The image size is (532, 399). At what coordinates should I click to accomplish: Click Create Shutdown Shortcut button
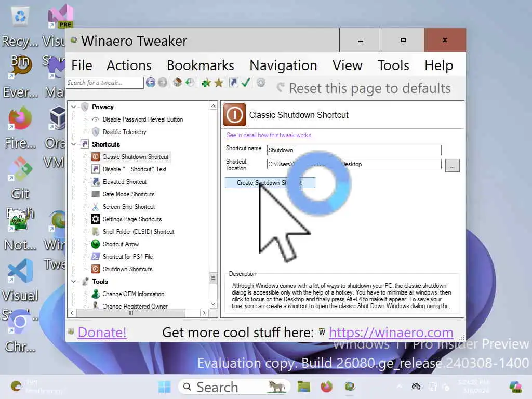(270, 183)
